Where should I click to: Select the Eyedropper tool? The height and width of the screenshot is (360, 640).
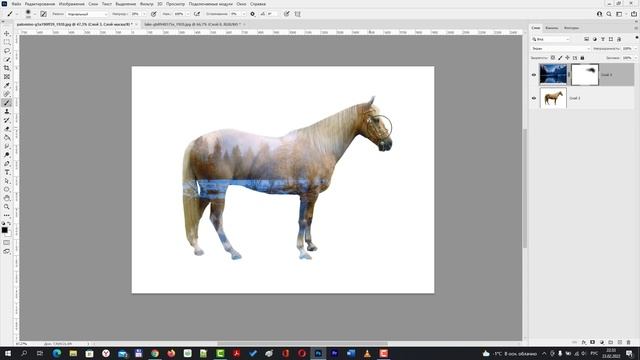point(7,85)
